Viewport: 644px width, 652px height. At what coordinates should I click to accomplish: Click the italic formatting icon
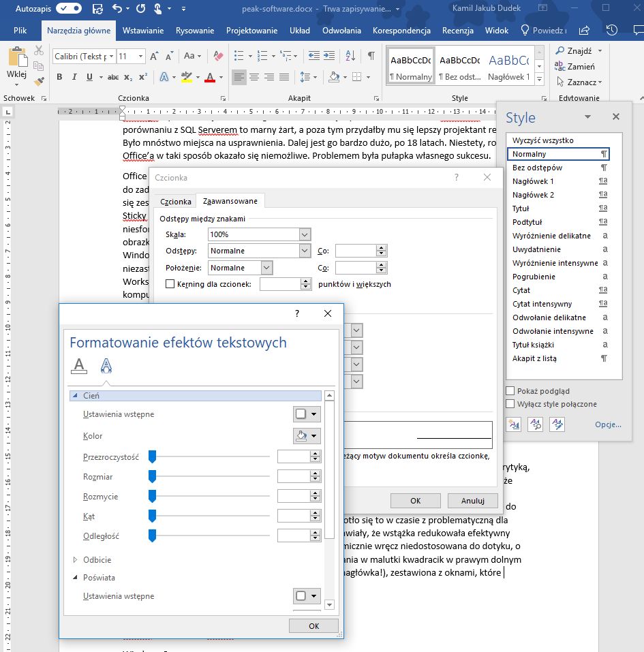(74, 77)
